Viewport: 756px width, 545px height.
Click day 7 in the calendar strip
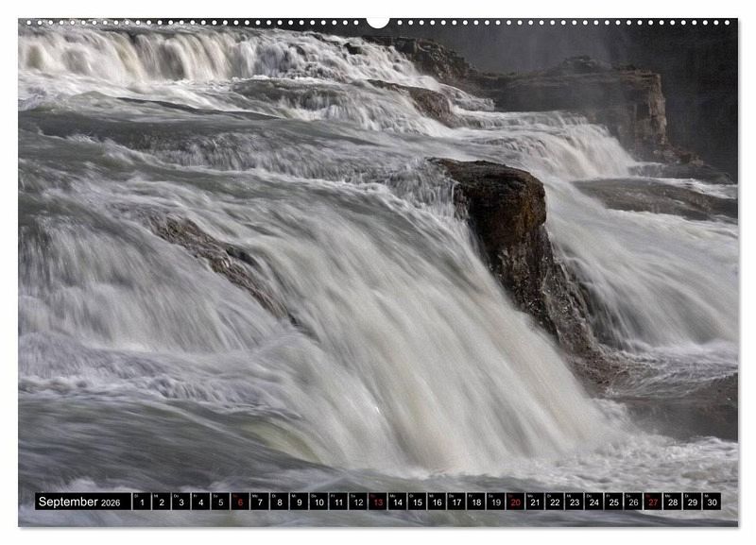point(260,502)
